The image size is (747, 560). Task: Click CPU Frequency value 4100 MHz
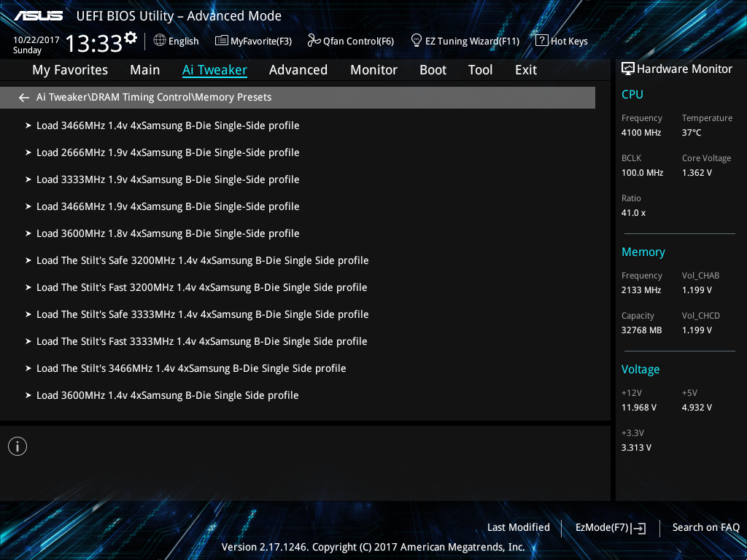pyautogui.click(x=641, y=133)
